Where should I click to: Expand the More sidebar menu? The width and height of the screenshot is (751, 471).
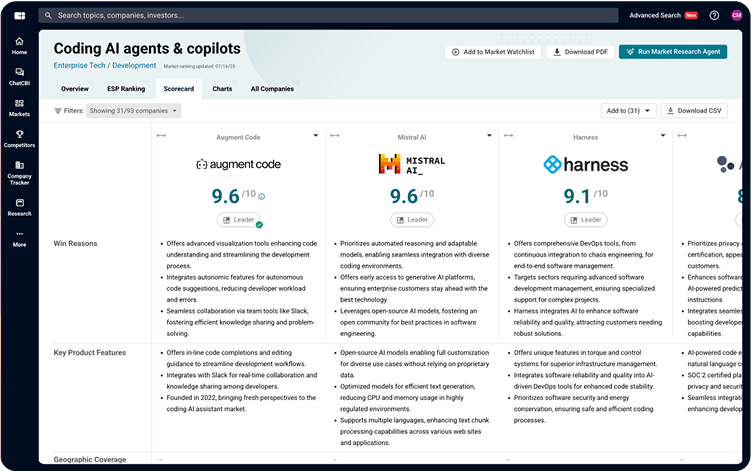coord(19,238)
